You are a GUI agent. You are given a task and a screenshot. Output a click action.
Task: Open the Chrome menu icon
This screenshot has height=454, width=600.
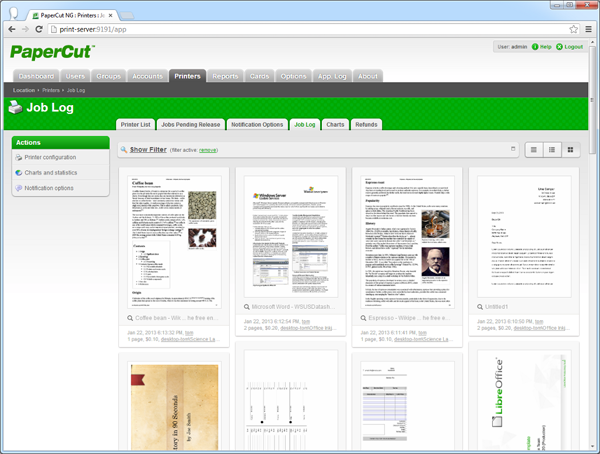click(x=587, y=30)
